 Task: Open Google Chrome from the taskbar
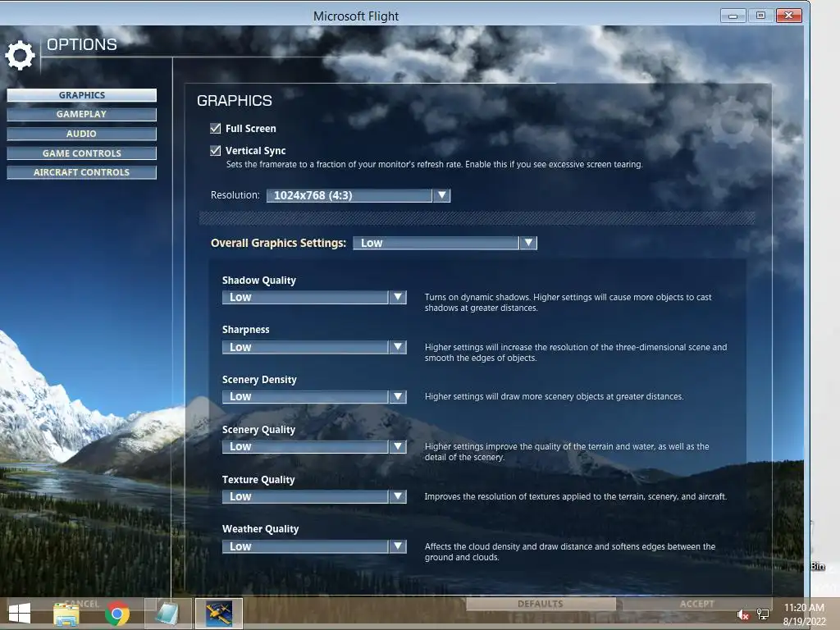[117, 614]
